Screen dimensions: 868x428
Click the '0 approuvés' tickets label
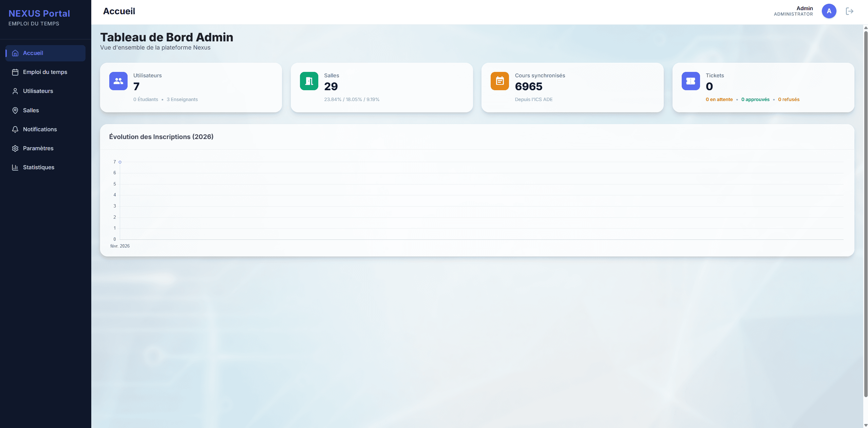point(755,99)
